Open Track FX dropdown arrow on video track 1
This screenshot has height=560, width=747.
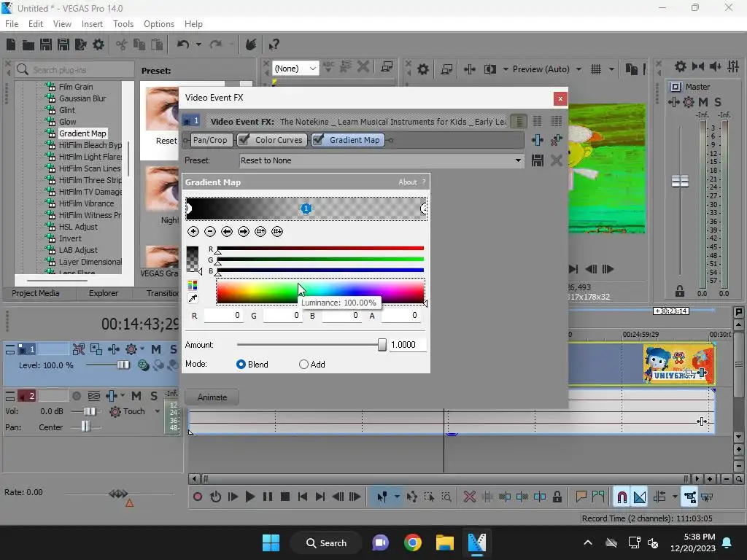click(x=142, y=349)
